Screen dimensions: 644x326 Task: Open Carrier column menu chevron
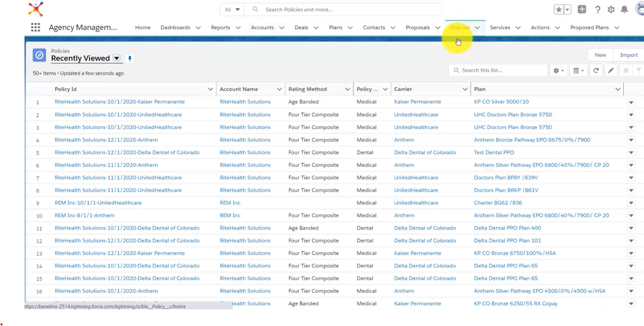[x=465, y=89]
